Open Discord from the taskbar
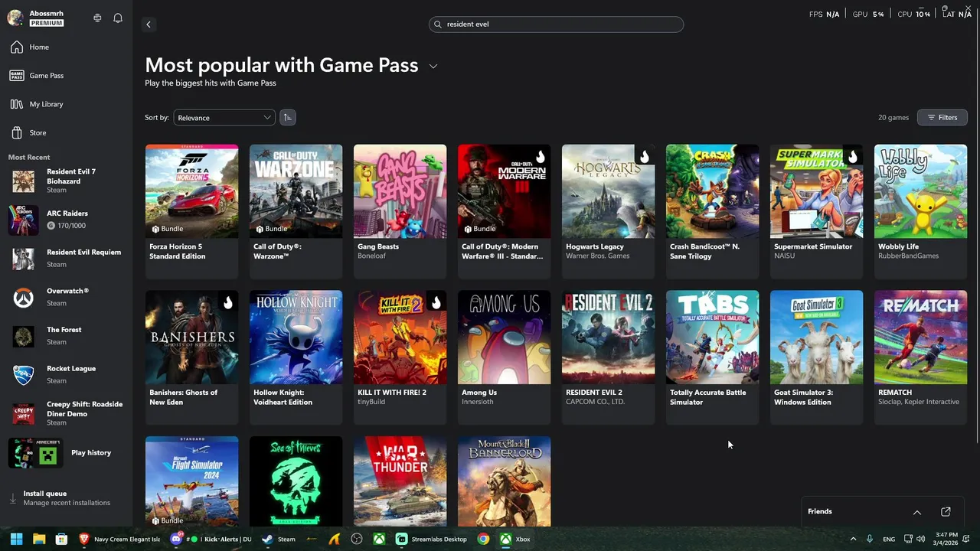This screenshot has height=551, width=980. click(x=212, y=539)
